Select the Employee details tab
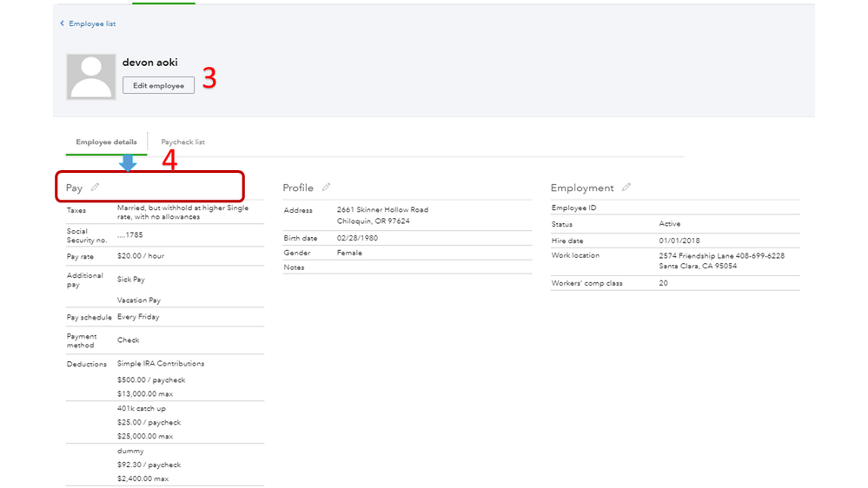The image size is (868, 488). point(106,142)
